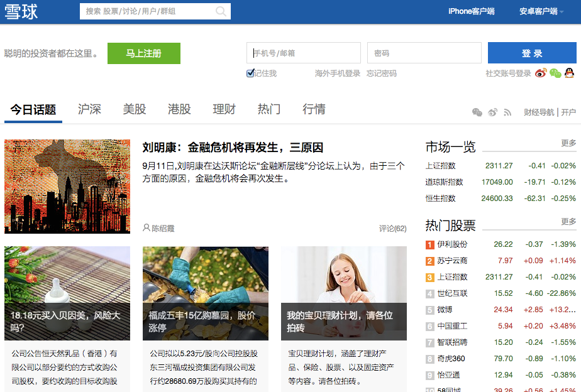Open 道琼斯指数 in 市场一览
The width and height of the screenshot is (581, 392).
point(445,182)
